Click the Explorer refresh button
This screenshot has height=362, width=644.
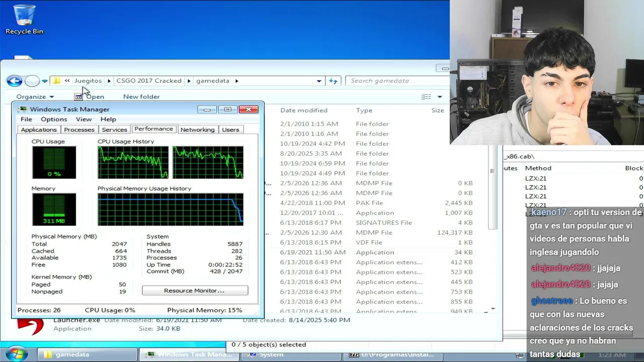click(x=333, y=80)
